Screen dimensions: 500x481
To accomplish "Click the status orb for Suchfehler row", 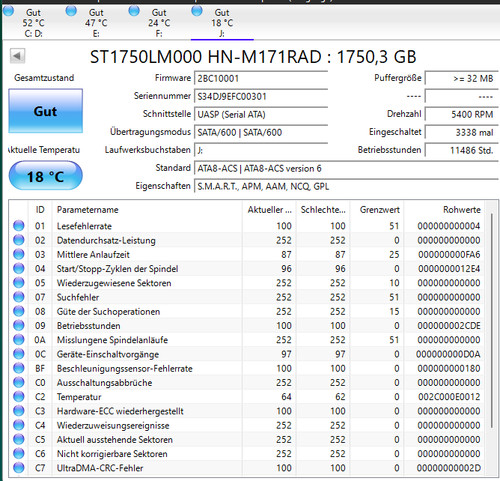I will coord(19,297).
